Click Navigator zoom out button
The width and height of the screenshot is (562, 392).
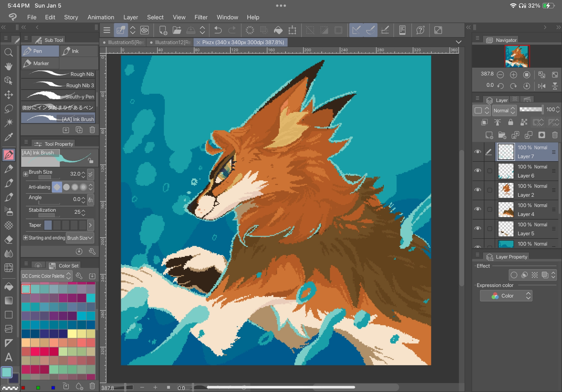coord(500,75)
